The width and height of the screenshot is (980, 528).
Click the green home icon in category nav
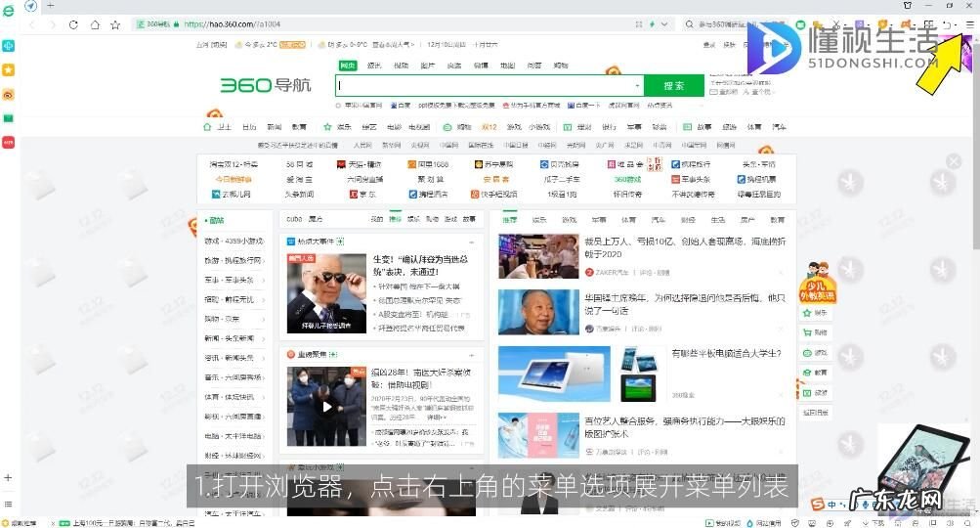coord(207,127)
